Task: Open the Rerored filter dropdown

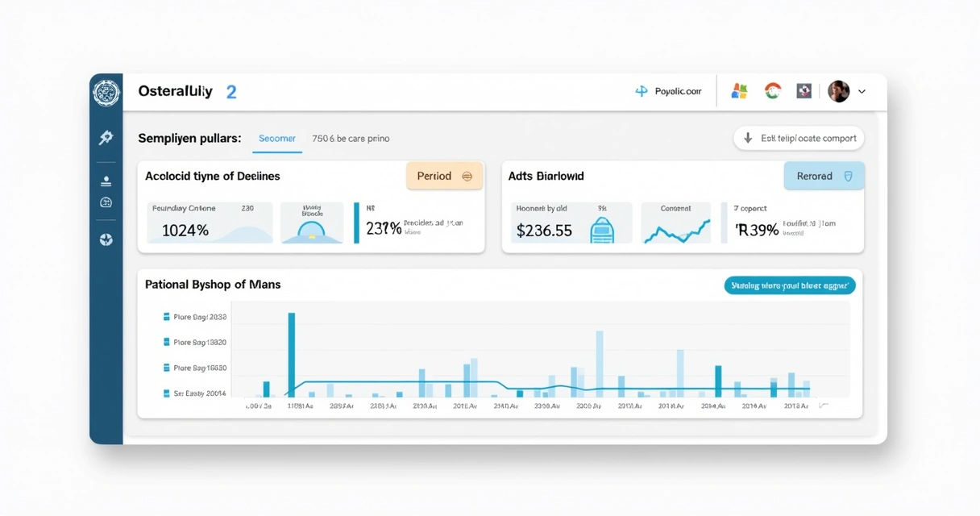Action: click(824, 175)
